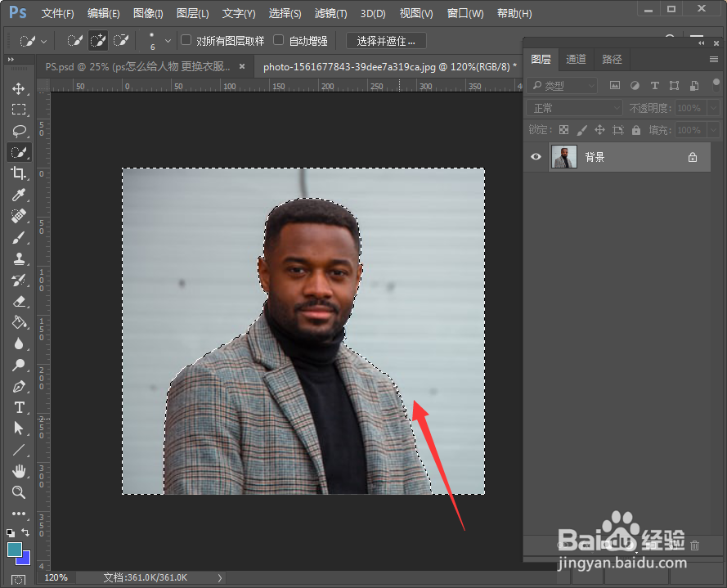Screen dimensions: 727x588
Task: Open the 不透明度 opacity slider dropdown
Action: pos(714,108)
